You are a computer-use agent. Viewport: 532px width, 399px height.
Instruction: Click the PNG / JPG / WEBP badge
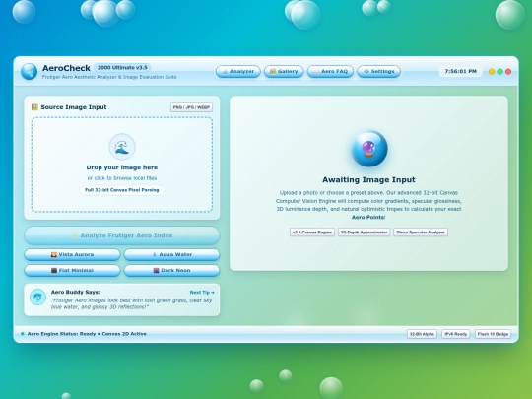(191, 107)
